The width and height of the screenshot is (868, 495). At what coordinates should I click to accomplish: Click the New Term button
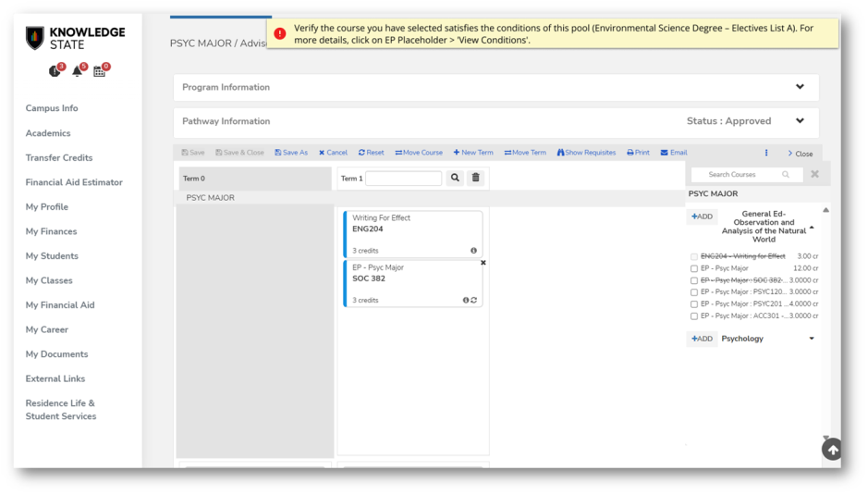(x=473, y=153)
